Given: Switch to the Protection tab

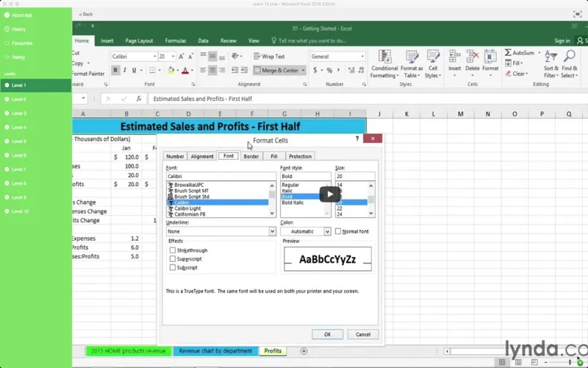Looking at the screenshot, I should point(300,156).
